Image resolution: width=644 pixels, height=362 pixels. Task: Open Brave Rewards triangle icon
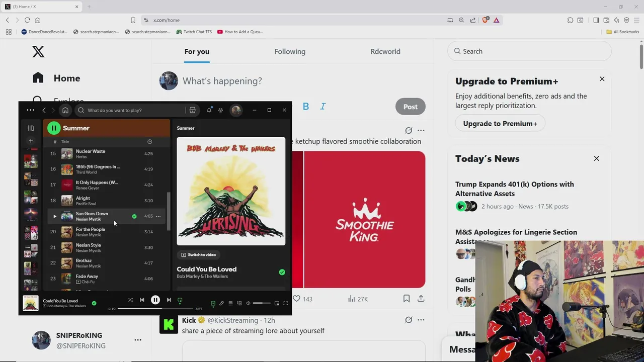pyautogui.click(x=496, y=20)
